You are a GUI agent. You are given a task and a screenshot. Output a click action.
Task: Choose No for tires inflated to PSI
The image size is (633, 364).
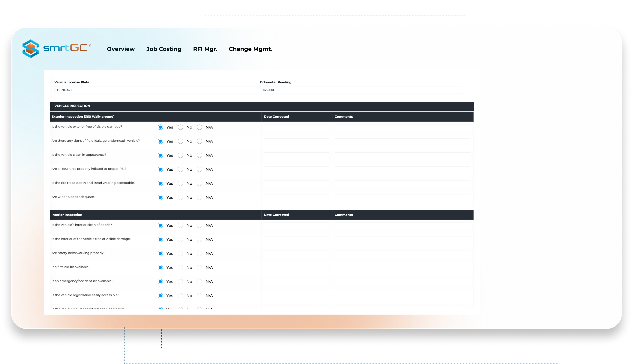[180, 169]
